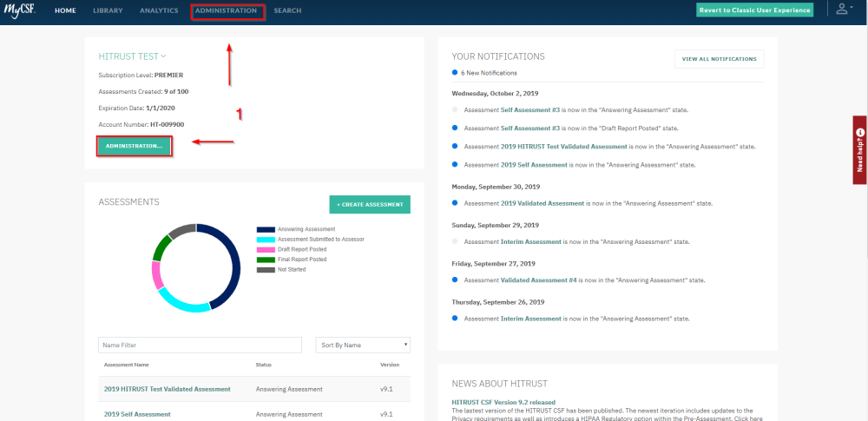Click the Monday, September 30, 2019 heading
This screenshot has height=421, width=868.
496,187
